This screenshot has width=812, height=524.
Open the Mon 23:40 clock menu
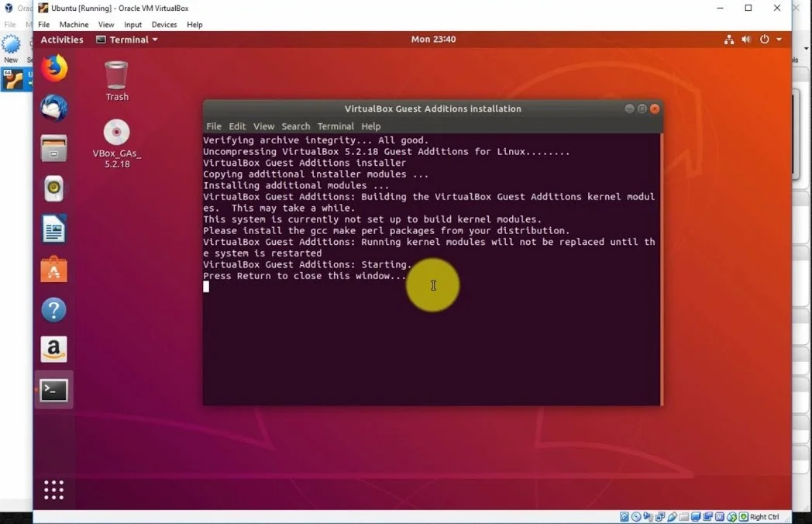pyautogui.click(x=433, y=40)
